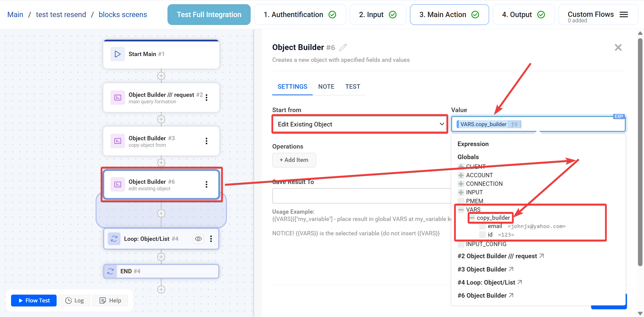The image size is (644, 317).
Task: Click the pencil icon to rename Object Builder #6
Action: click(343, 47)
